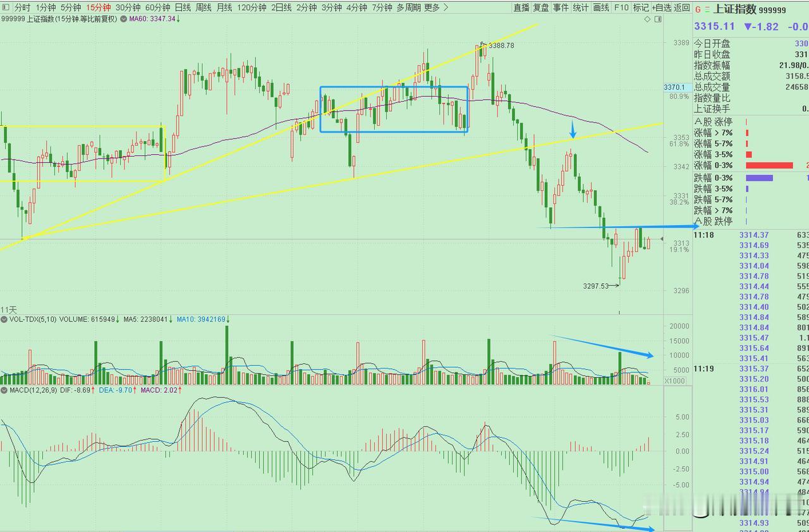Image resolution: width=809 pixels, height=532 pixels.
Task: Activate the 画线 drawing tools button
Action: pos(601,8)
